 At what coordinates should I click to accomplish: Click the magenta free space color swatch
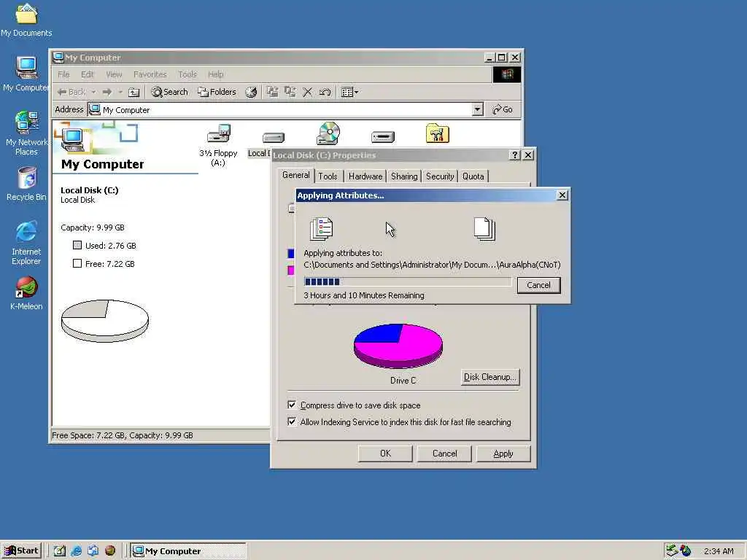pyautogui.click(x=290, y=270)
